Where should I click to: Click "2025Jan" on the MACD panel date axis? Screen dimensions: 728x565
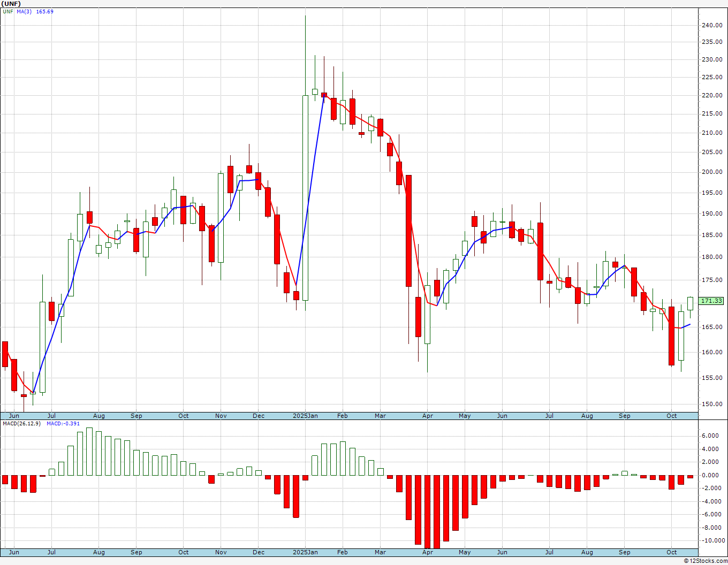tap(305, 552)
